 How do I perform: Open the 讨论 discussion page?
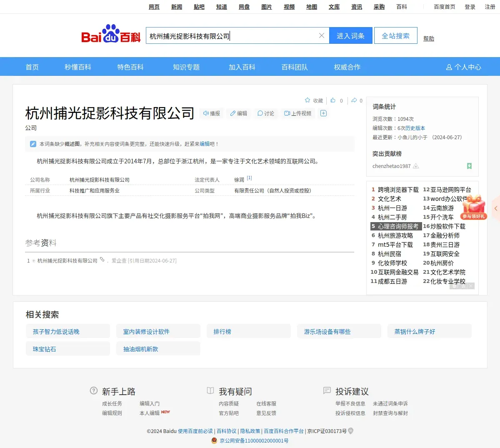tap(266, 113)
